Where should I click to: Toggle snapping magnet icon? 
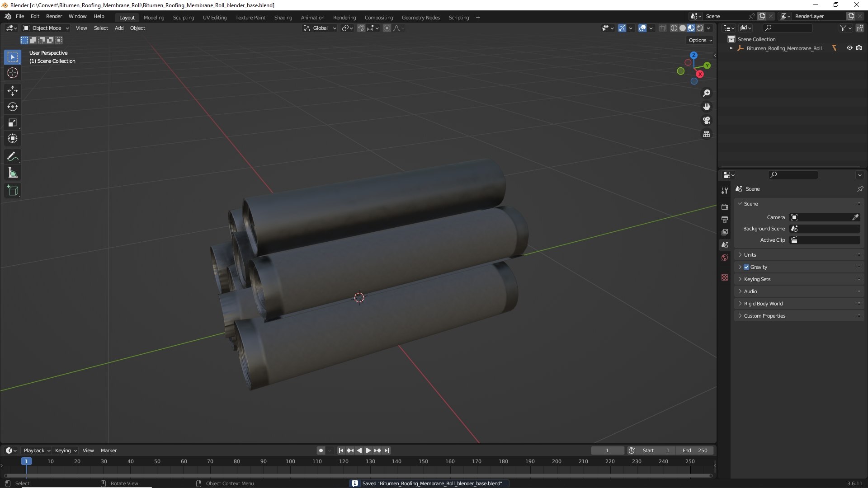tap(361, 28)
